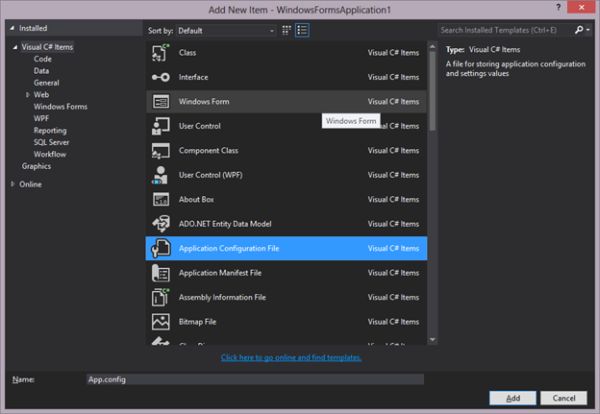Open the Sort by Default dropdown

pyautogui.click(x=226, y=31)
